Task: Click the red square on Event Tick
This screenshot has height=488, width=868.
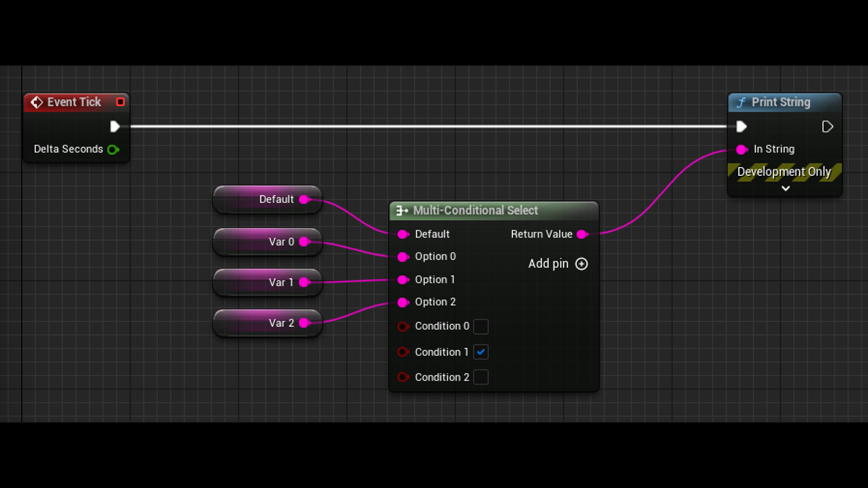Action: (120, 102)
